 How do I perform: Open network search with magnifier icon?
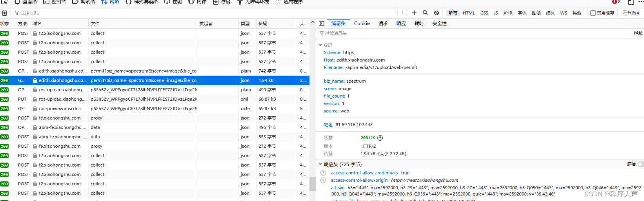pos(425,13)
